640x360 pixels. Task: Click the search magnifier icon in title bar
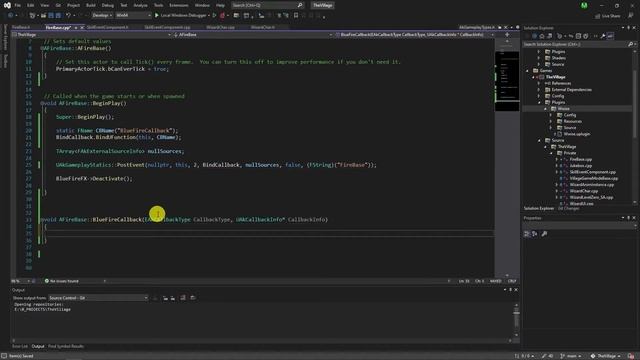tap(300, 5)
